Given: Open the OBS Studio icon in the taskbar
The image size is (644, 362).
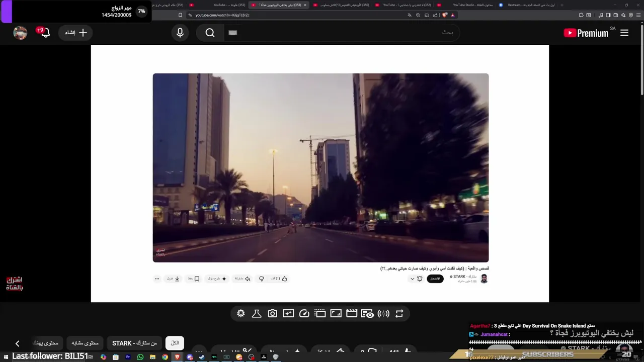Looking at the screenshot, I should 251,357.
